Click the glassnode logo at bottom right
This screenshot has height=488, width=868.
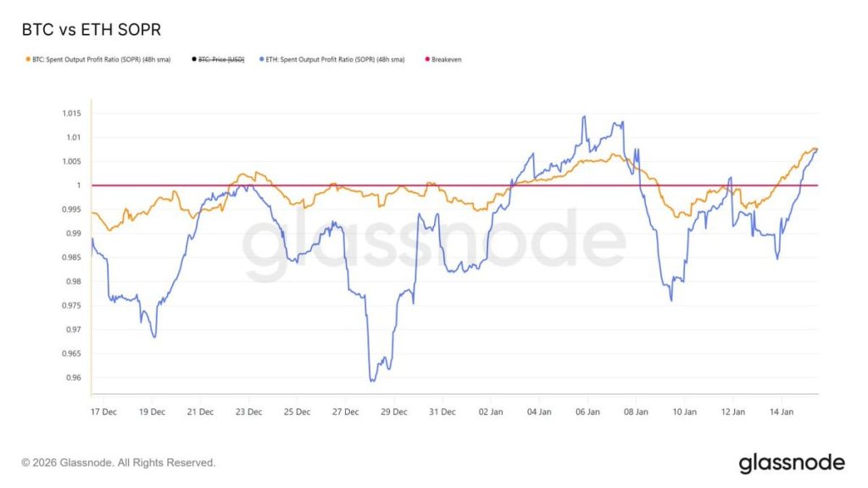pos(791,463)
